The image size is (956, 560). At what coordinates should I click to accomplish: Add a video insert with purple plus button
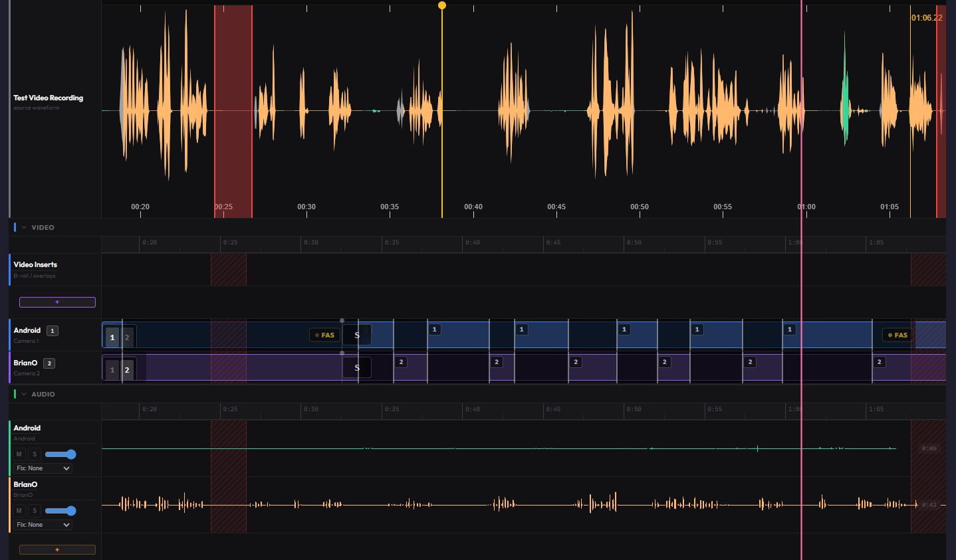tap(57, 302)
